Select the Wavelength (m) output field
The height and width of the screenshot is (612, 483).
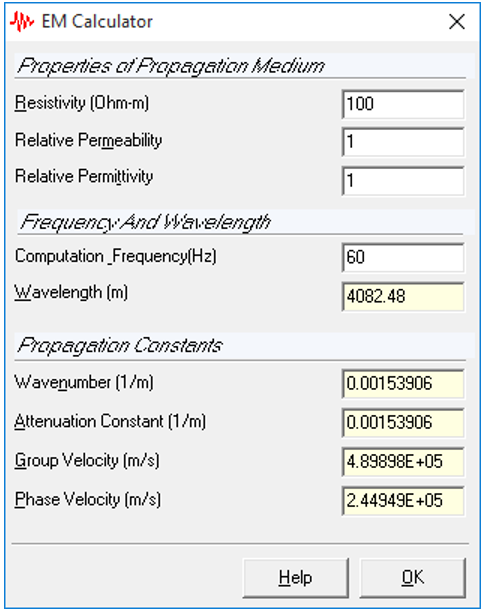403,297
